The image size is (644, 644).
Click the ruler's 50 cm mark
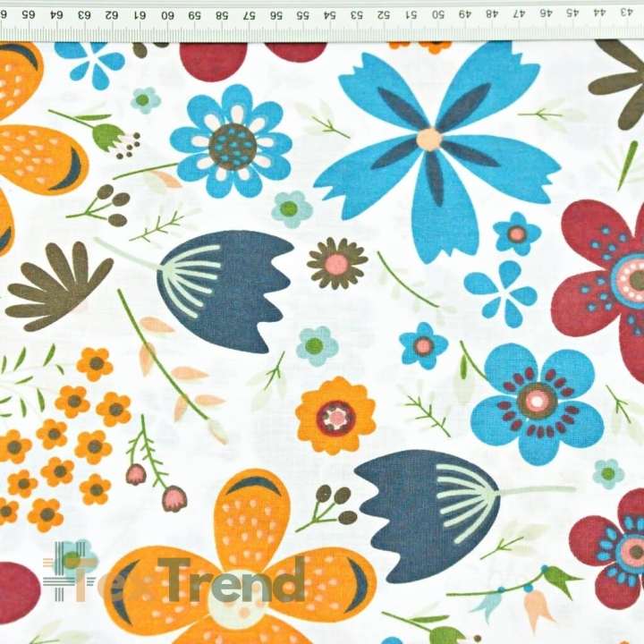pos(437,15)
